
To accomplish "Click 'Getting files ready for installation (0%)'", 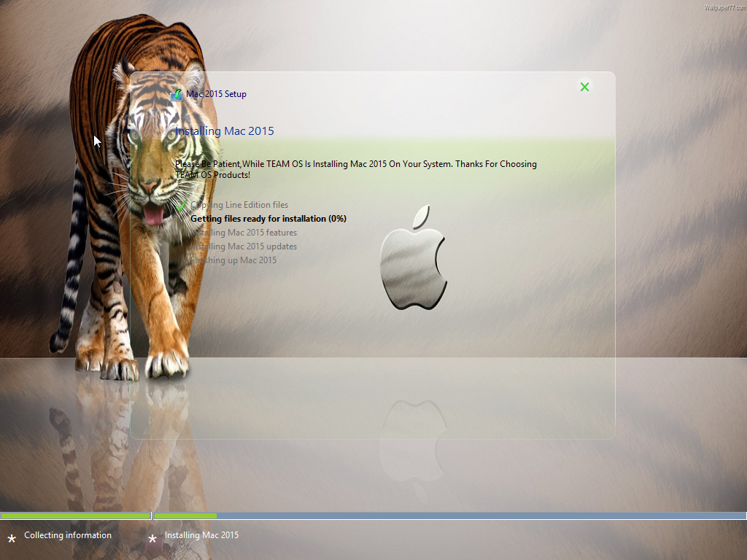I will tap(268, 219).
